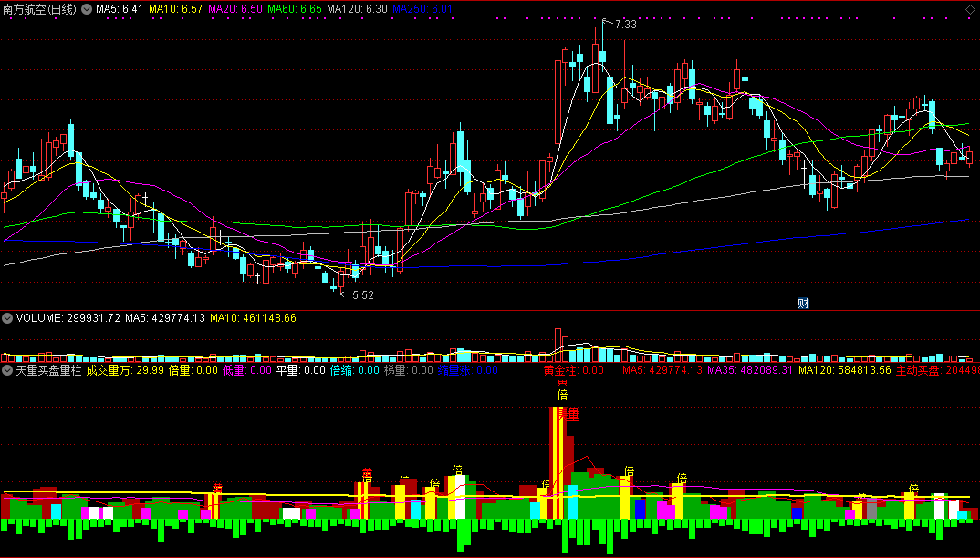The width and height of the screenshot is (980, 558).
Task: Click the 7.33 high price annotation
Action: click(626, 25)
